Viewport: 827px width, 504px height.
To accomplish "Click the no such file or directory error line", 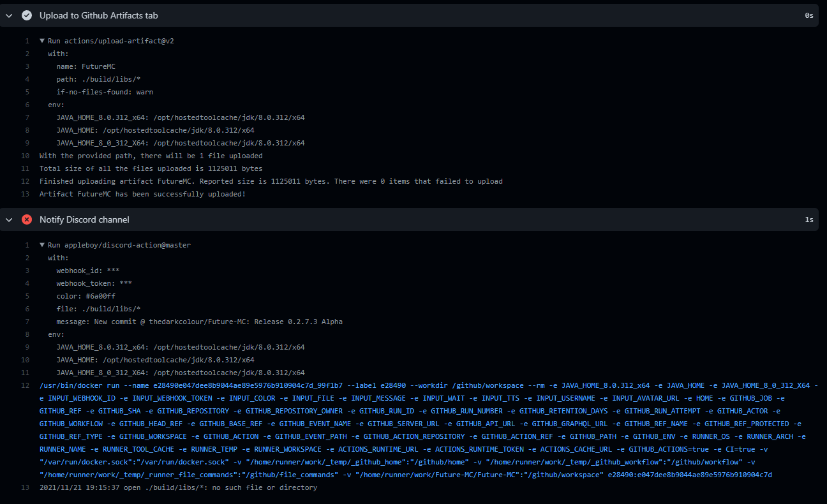I will coord(177,487).
